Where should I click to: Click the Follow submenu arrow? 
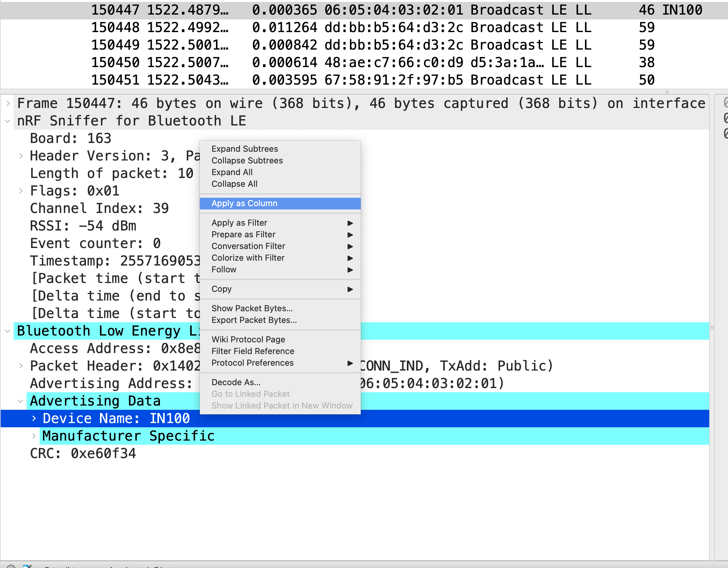(x=350, y=269)
